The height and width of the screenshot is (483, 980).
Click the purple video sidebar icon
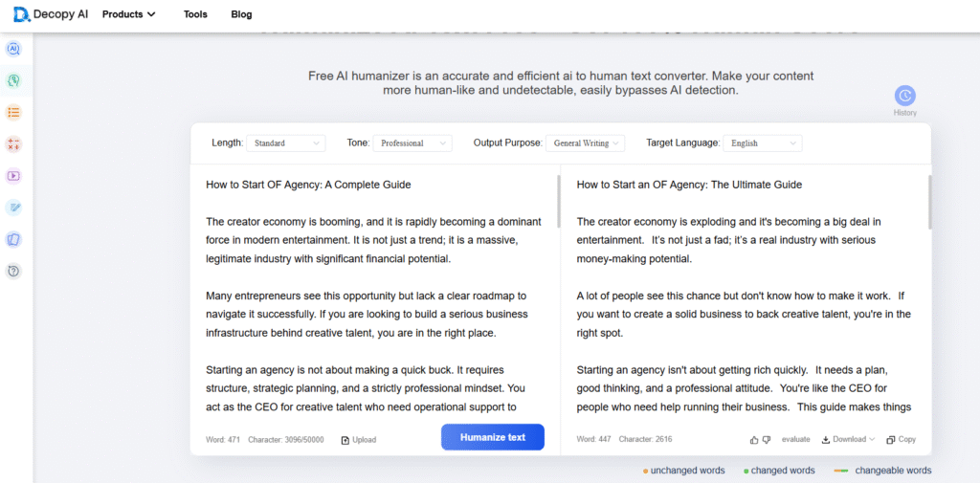click(13, 176)
